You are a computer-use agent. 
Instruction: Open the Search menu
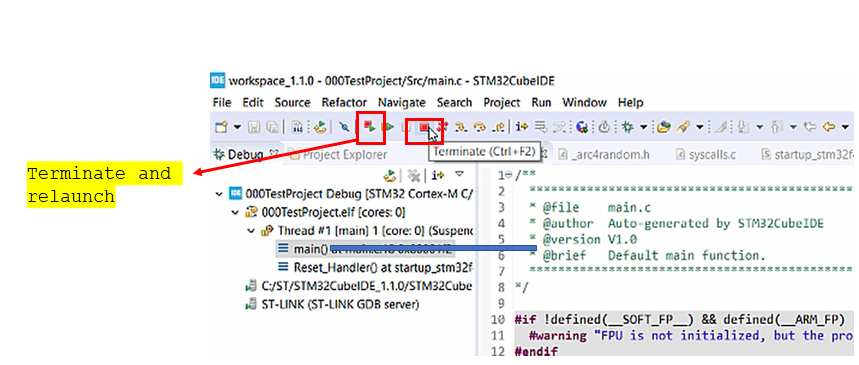(x=454, y=102)
